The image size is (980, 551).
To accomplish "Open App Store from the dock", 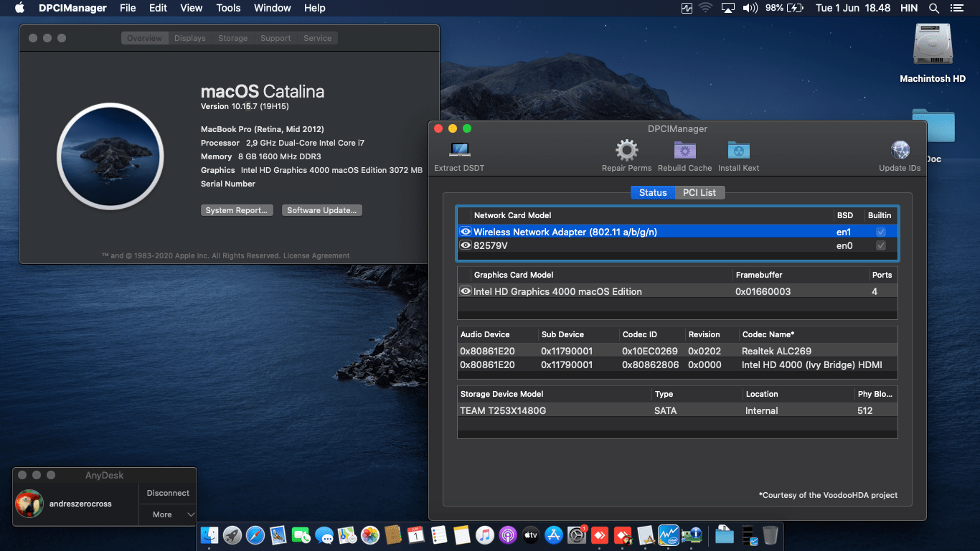I will [554, 534].
